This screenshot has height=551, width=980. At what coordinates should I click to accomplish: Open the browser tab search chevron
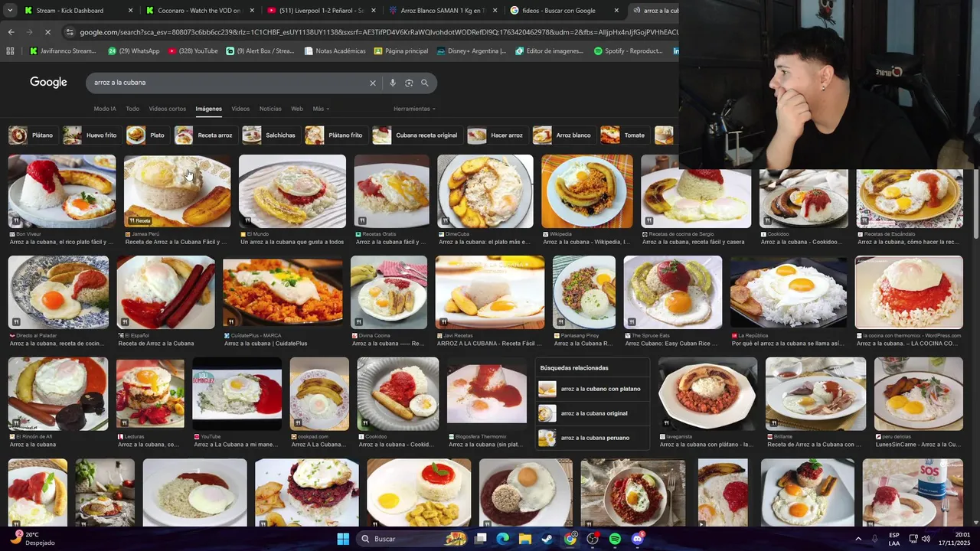[10, 11]
